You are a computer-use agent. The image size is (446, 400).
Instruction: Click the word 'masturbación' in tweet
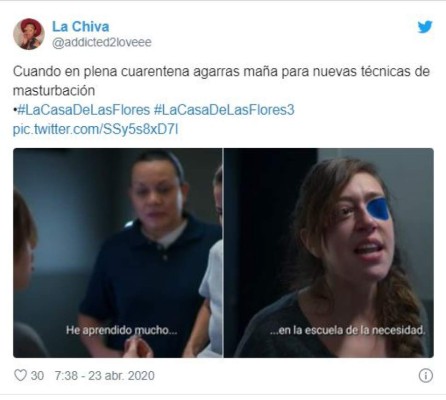54,90
